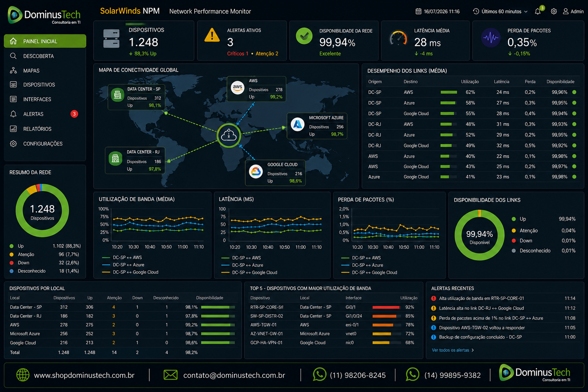The height and width of the screenshot is (392, 588).
Task: Toggle DC-SP ↔ AWS legend in bandwidth chart
Action: (122, 257)
